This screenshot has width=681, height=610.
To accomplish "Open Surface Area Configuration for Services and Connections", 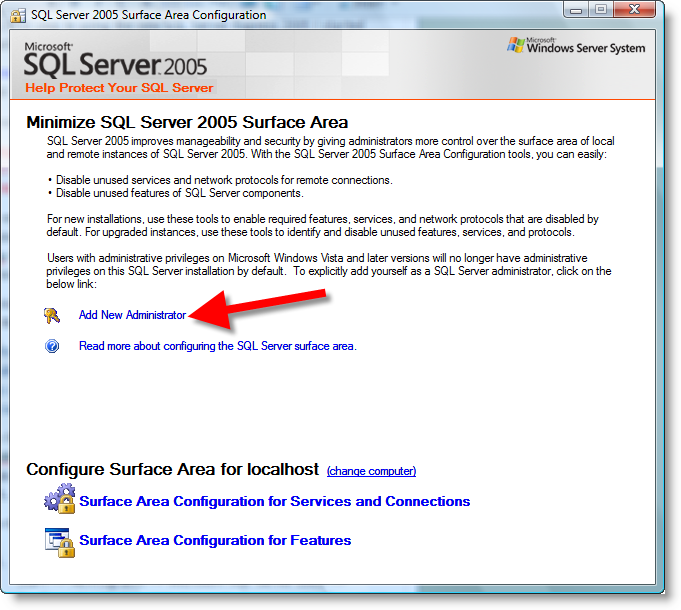I will coord(274,501).
